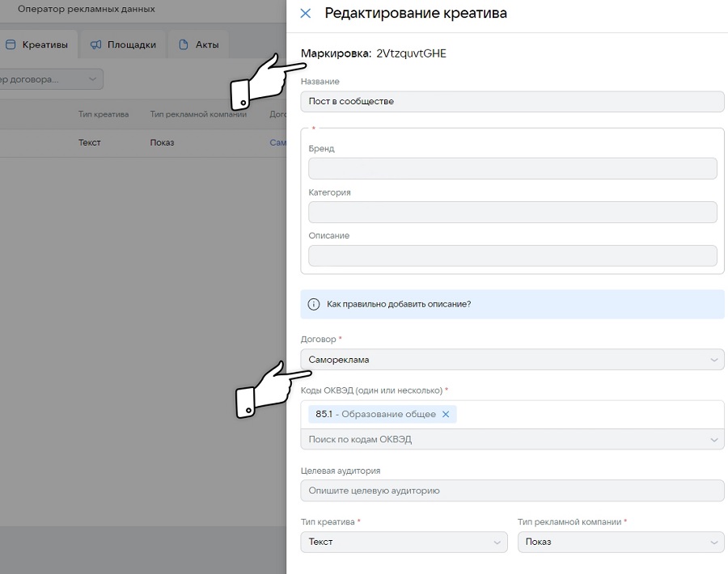Image resolution: width=728 pixels, height=574 pixels.
Task: Open 'Как правильно добавить описание?' hint
Action: click(399, 305)
